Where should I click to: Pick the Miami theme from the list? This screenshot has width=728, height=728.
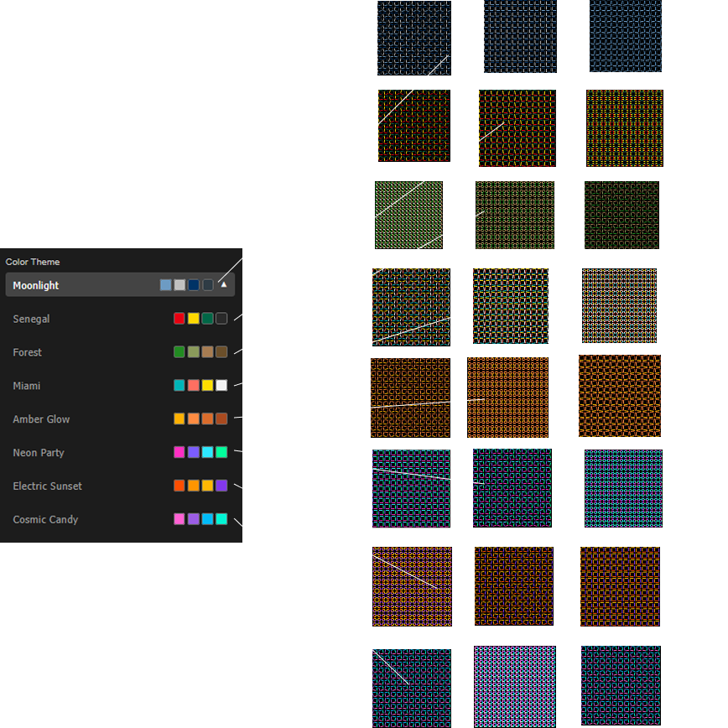(27, 386)
